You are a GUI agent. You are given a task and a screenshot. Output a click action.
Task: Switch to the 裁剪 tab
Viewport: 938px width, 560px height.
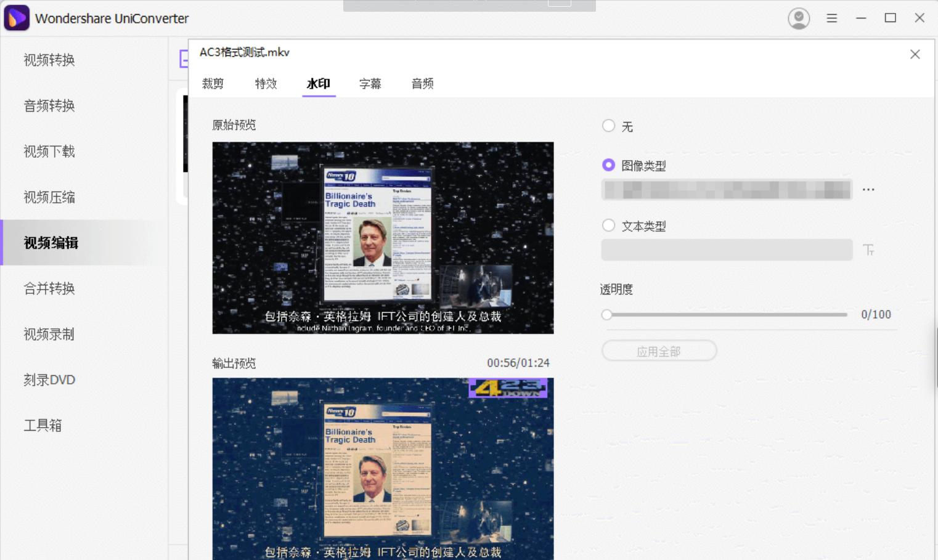213,84
